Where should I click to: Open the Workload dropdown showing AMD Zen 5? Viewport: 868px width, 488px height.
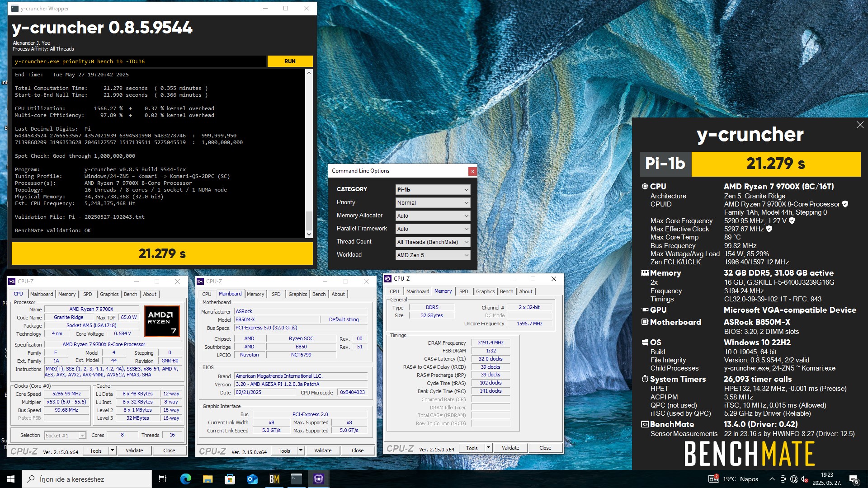click(x=433, y=255)
